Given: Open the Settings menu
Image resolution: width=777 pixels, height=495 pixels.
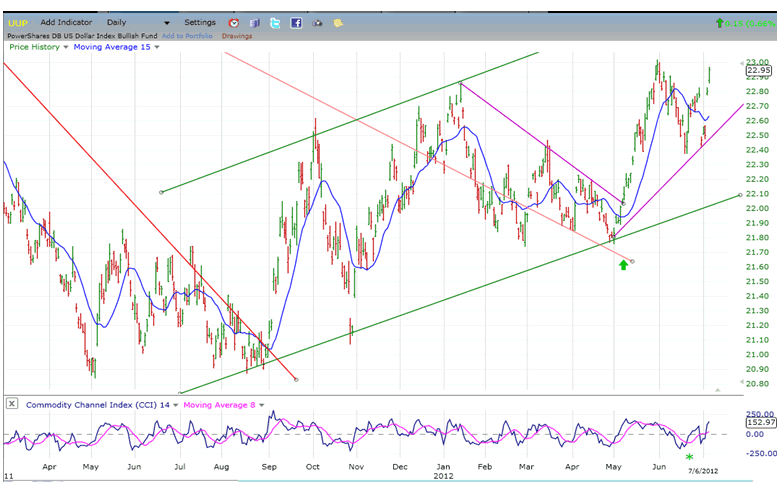Looking at the screenshot, I should [199, 22].
